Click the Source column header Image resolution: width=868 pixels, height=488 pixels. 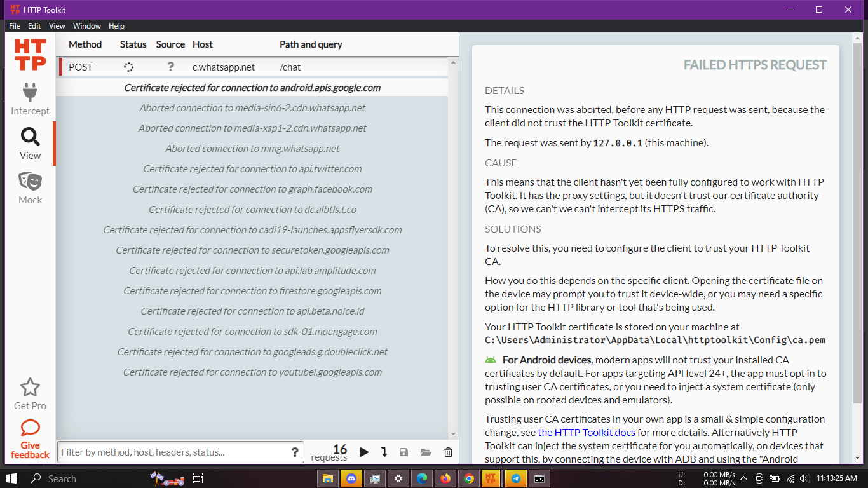click(170, 44)
